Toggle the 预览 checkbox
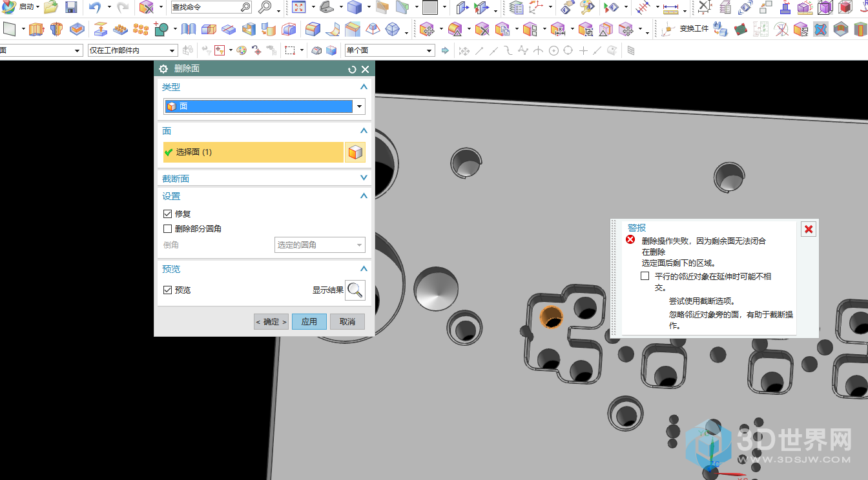The height and width of the screenshot is (480, 868). pos(168,290)
